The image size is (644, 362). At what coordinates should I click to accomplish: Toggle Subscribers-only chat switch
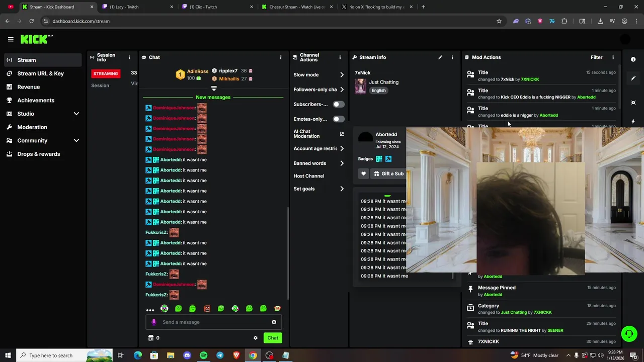coord(339,104)
